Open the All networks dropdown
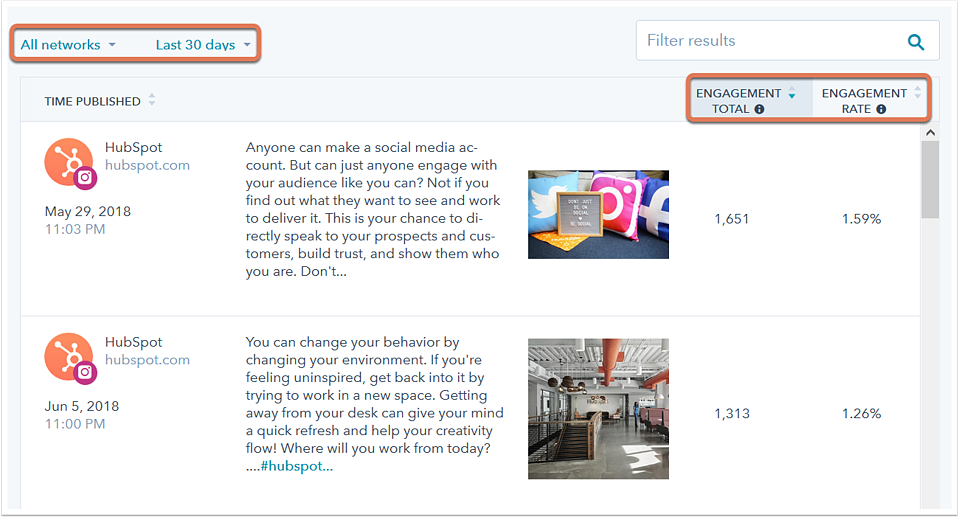 click(x=68, y=45)
